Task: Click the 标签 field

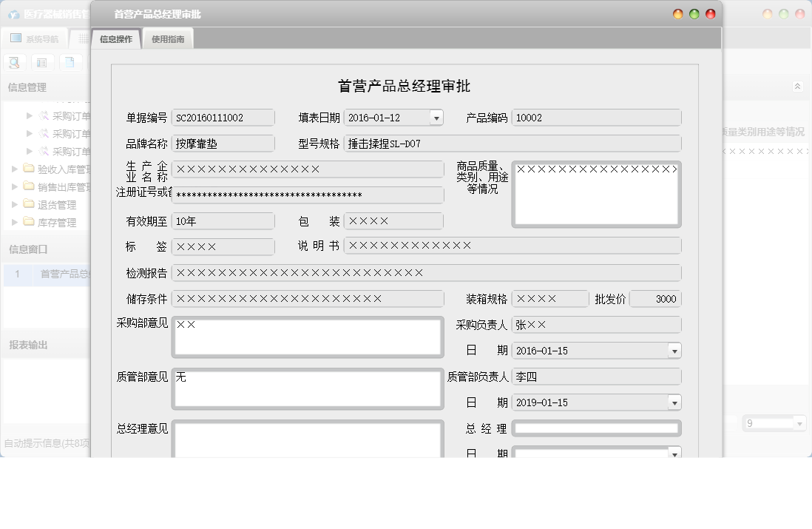Action: coord(223,246)
